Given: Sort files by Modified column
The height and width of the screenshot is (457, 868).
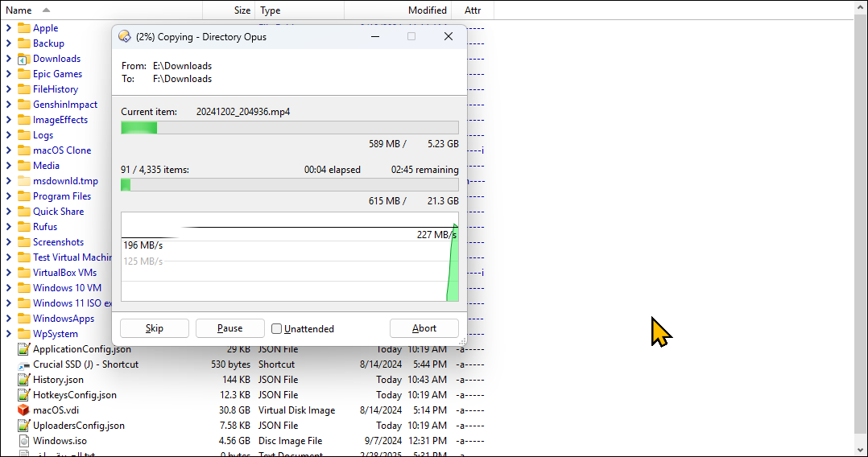Looking at the screenshot, I should [x=427, y=10].
